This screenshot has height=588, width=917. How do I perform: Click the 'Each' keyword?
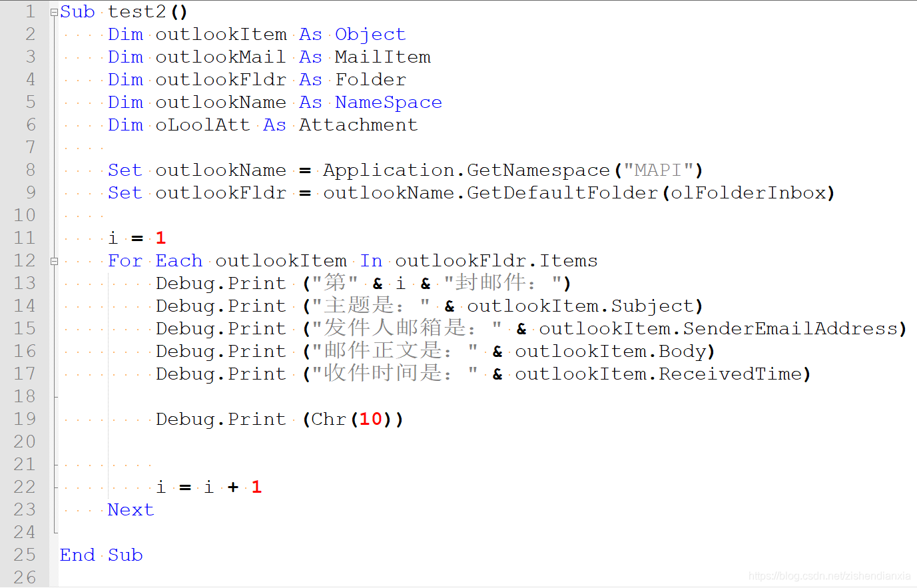tap(179, 261)
